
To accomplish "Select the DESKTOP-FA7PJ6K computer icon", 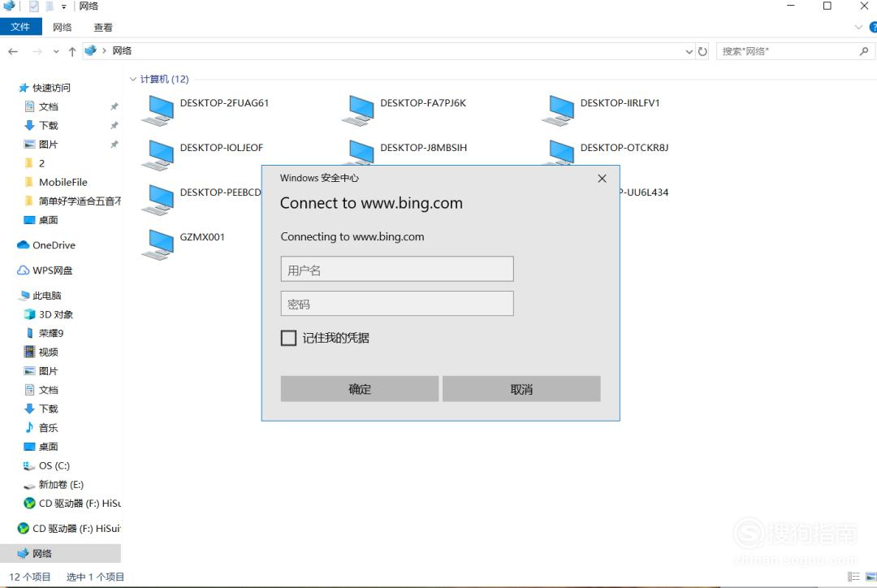I will pyautogui.click(x=359, y=110).
